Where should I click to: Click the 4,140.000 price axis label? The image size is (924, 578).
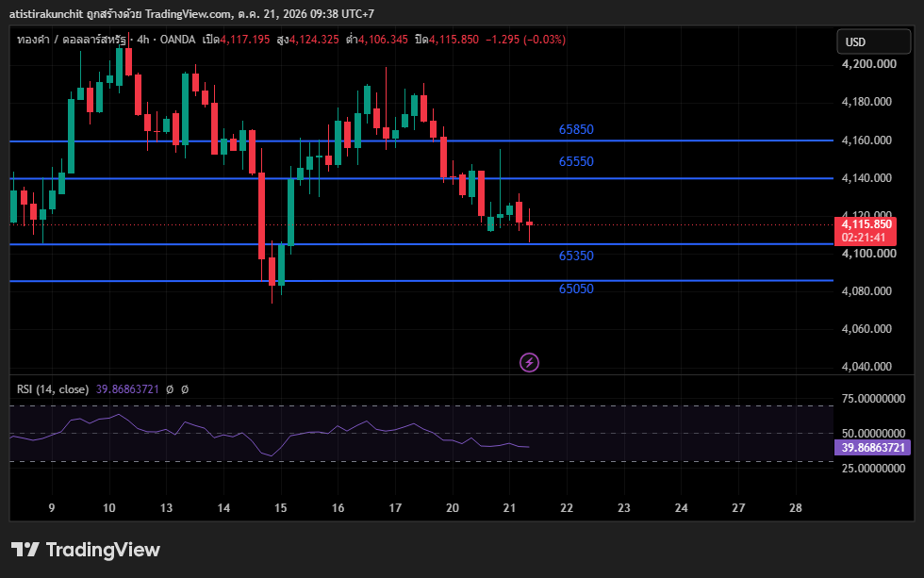tap(866, 178)
